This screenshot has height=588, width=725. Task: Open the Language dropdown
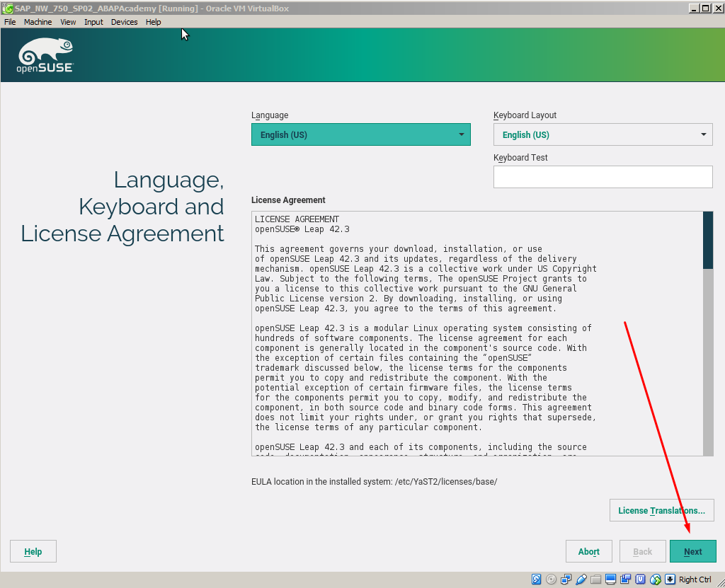pyautogui.click(x=360, y=134)
